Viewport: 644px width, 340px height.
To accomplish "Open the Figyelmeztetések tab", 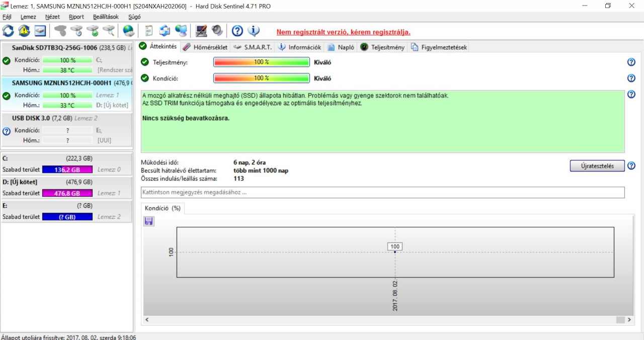I will click(x=439, y=47).
